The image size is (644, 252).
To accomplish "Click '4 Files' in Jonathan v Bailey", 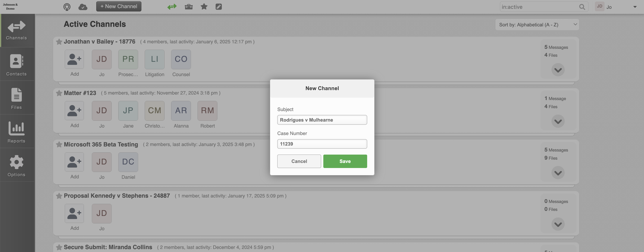I will pyautogui.click(x=551, y=55).
